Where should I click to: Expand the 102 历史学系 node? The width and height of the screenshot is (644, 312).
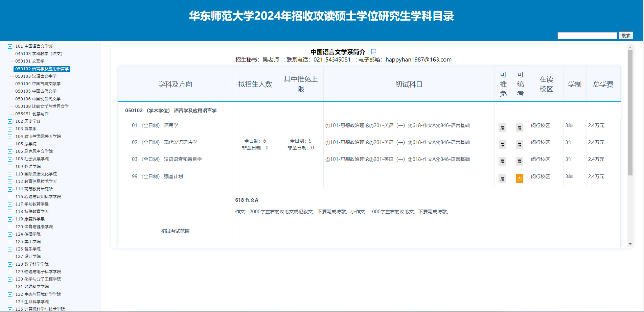click(x=10, y=121)
